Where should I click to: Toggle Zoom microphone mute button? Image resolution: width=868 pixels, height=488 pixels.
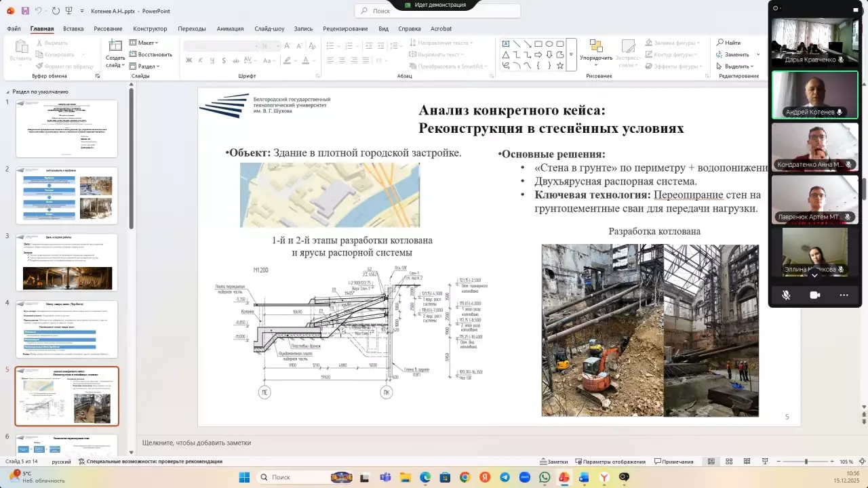pyautogui.click(x=786, y=296)
